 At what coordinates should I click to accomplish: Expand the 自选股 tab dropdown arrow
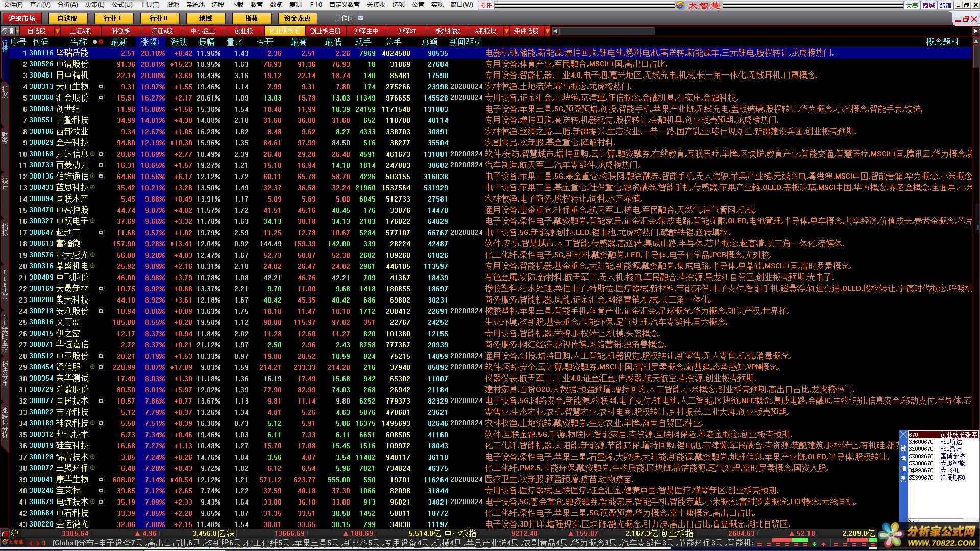coord(57,31)
